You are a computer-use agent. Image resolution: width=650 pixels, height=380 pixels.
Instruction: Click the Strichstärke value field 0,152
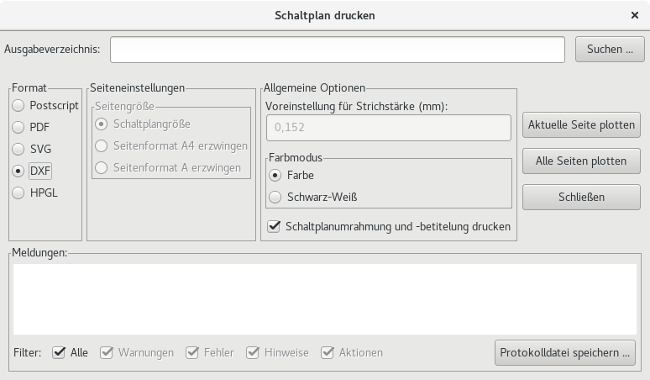tap(388, 128)
